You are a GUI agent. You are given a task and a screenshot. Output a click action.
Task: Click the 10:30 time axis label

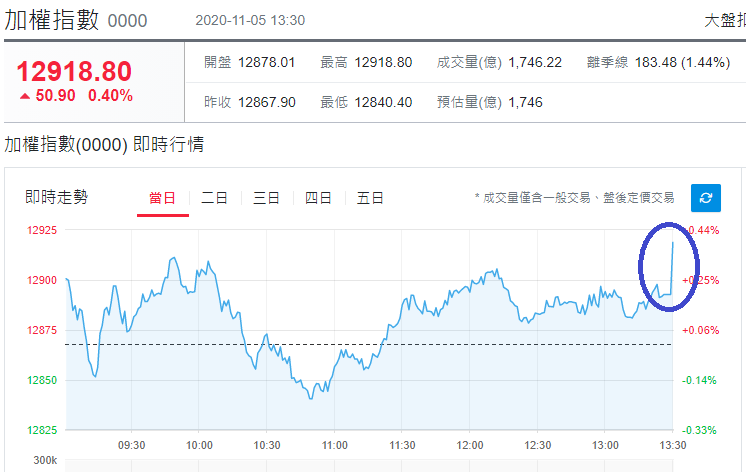pyautogui.click(x=267, y=445)
